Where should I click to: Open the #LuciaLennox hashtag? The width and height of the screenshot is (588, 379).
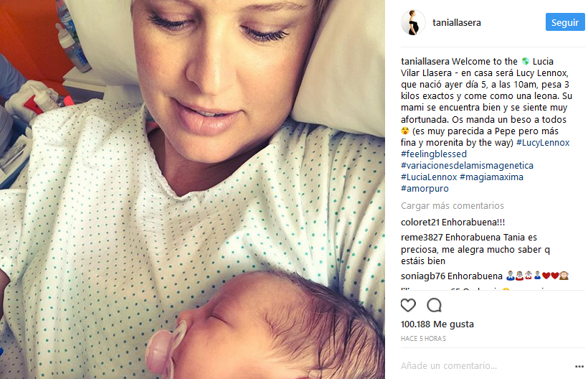point(429,177)
